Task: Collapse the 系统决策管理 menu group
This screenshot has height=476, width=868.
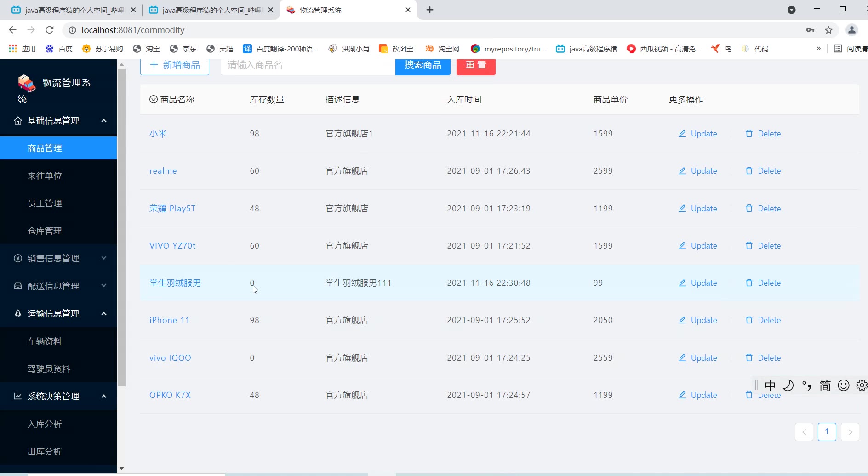Action: click(x=58, y=396)
